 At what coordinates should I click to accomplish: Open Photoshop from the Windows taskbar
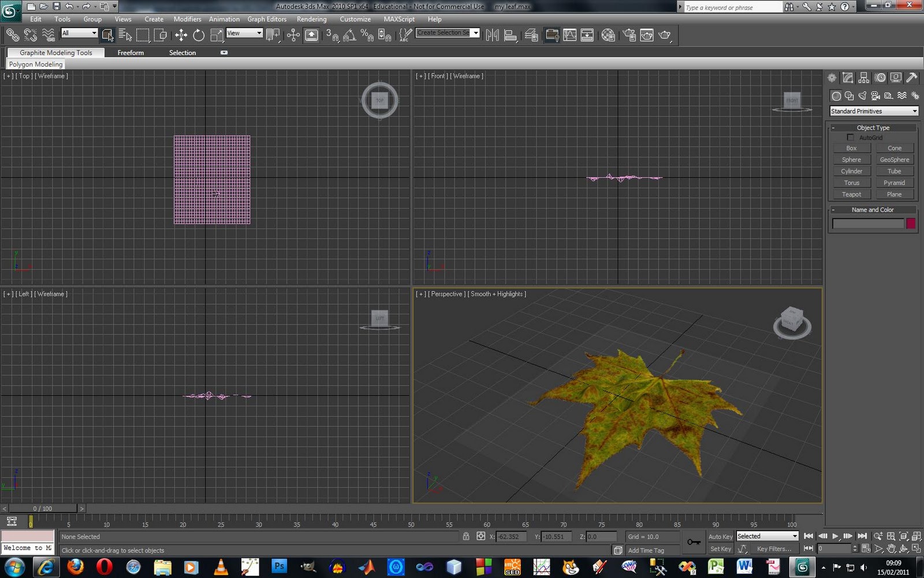(279, 567)
